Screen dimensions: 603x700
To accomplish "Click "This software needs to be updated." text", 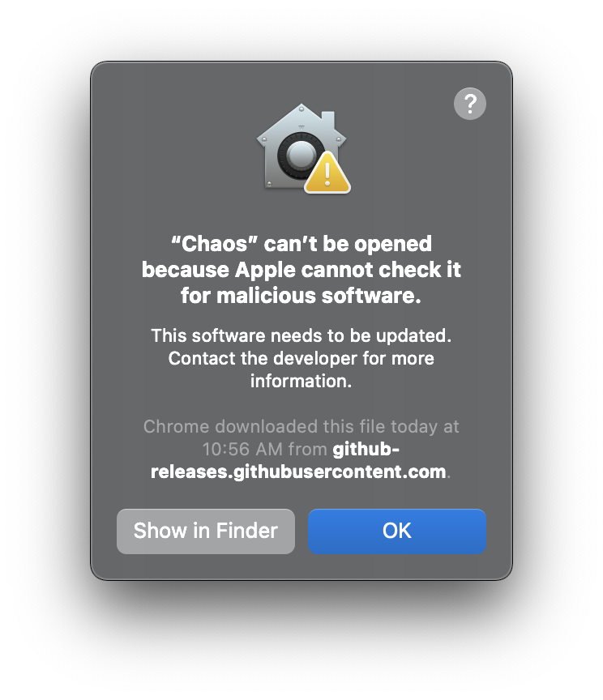I will pos(301,335).
